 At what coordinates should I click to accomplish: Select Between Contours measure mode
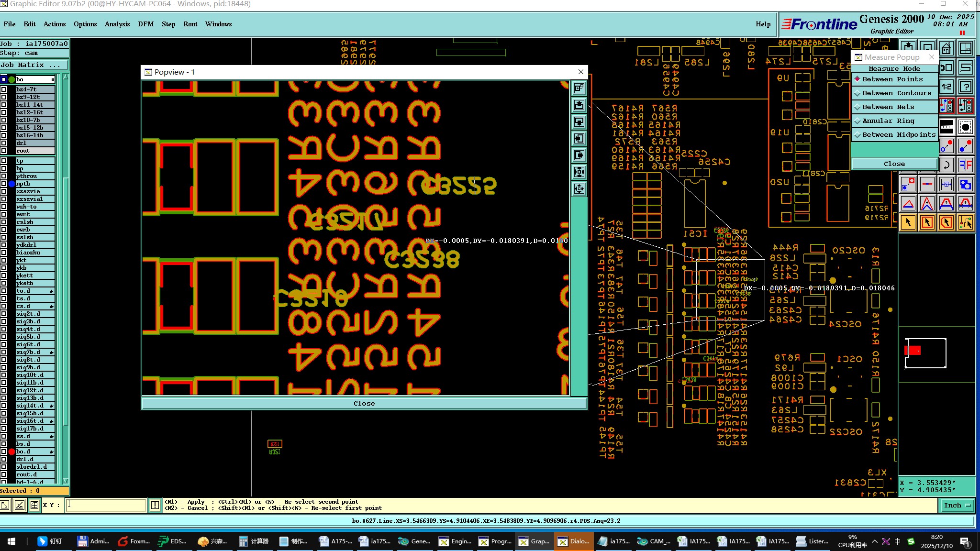tap(896, 93)
